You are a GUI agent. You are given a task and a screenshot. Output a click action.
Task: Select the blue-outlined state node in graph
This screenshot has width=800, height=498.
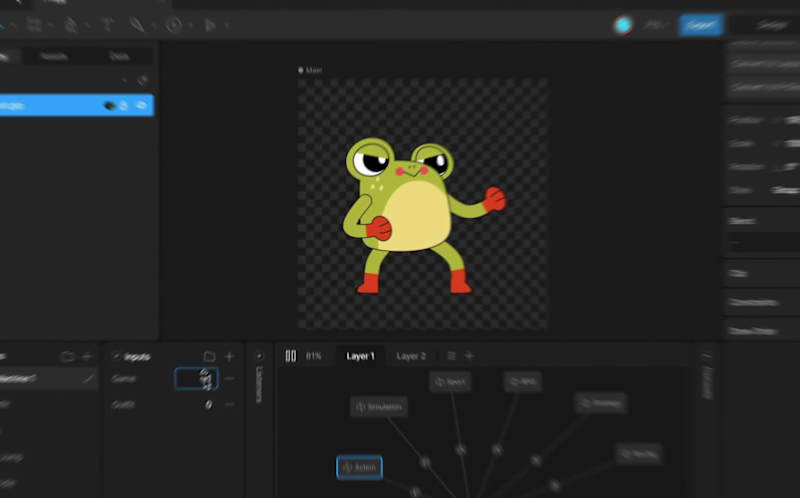point(359,467)
